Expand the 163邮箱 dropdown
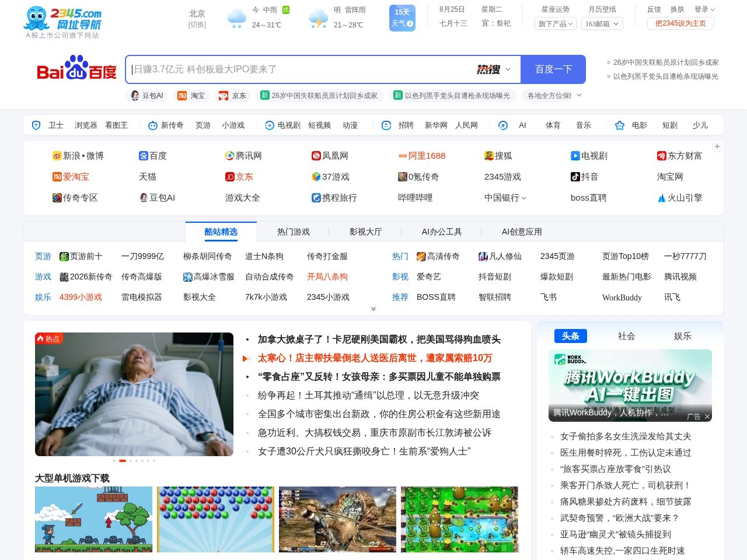 point(602,23)
